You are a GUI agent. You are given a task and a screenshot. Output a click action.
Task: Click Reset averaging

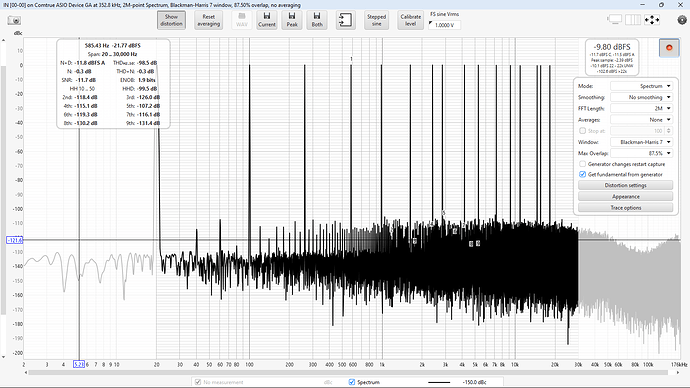pyautogui.click(x=209, y=20)
